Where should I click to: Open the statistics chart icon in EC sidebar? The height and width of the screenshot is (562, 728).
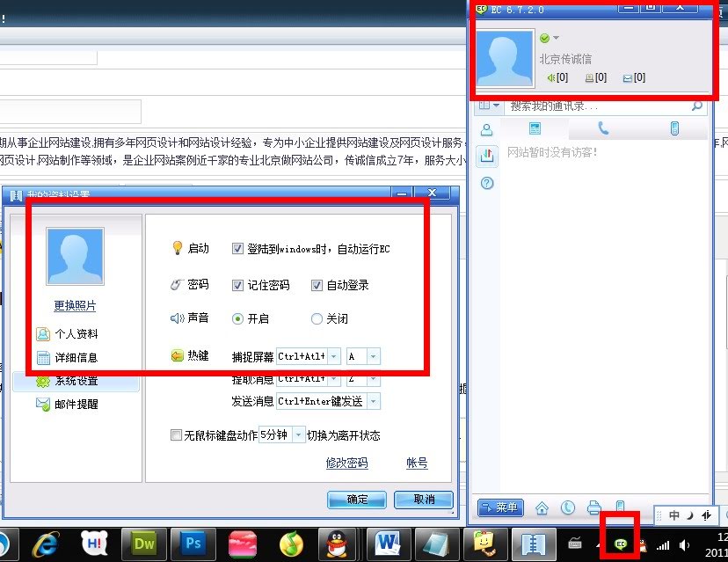coord(486,157)
